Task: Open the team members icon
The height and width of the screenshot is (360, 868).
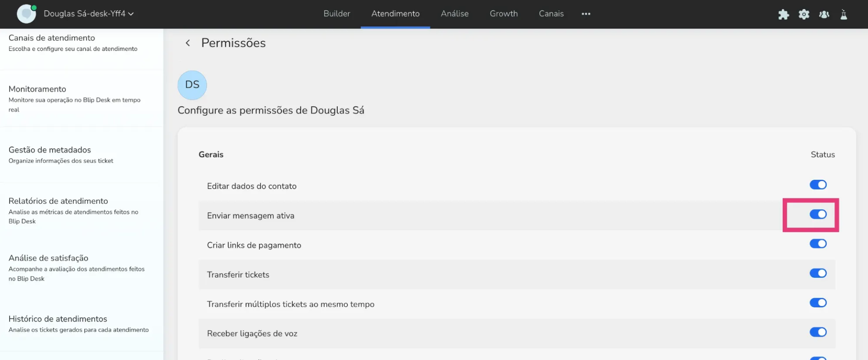Action: (x=824, y=15)
